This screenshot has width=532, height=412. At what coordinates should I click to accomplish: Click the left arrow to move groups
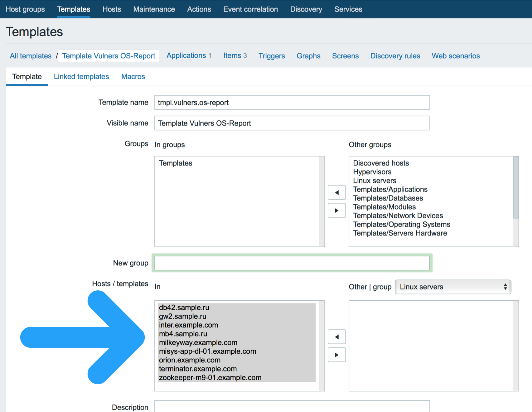click(x=336, y=192)
